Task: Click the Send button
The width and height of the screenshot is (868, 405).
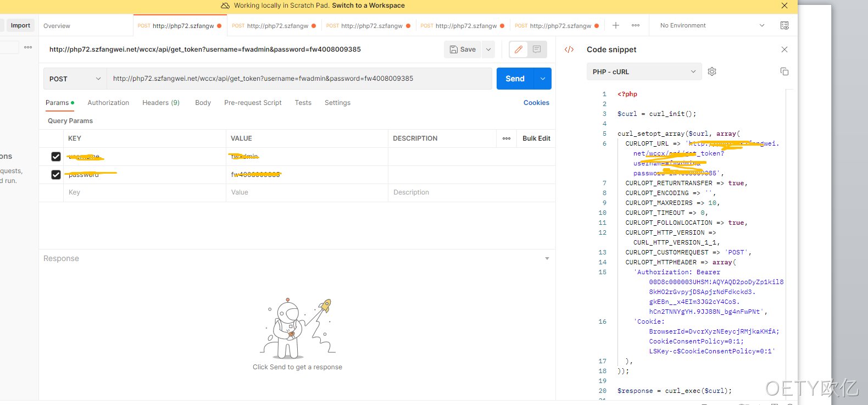Action: tap(515, 79)
